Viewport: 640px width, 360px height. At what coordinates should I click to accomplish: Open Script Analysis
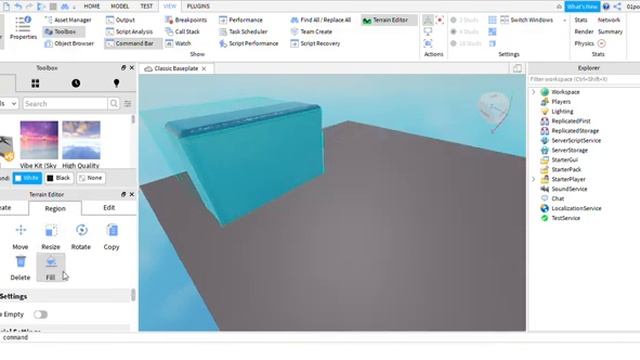tap(129, 31)
